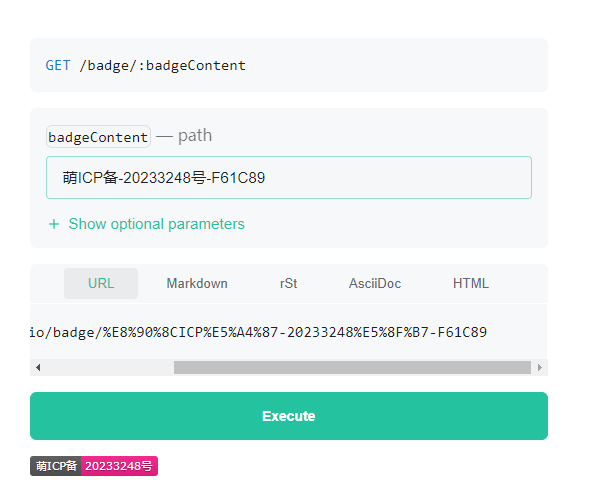Click the gray 萌ICP备 badge label
The width and height of the screenshot is (592, 490).
tap(56, 466)
